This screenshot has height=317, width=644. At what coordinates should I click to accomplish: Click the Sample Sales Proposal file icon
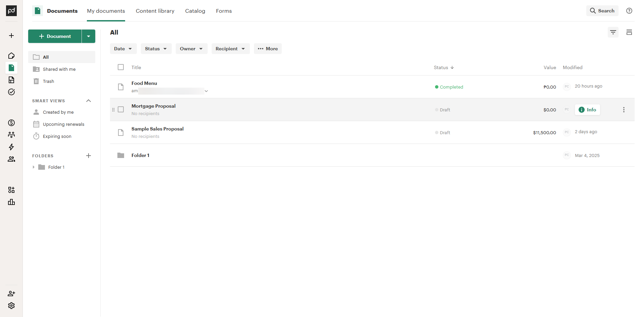pyautogui.click(x=121, y=133)
